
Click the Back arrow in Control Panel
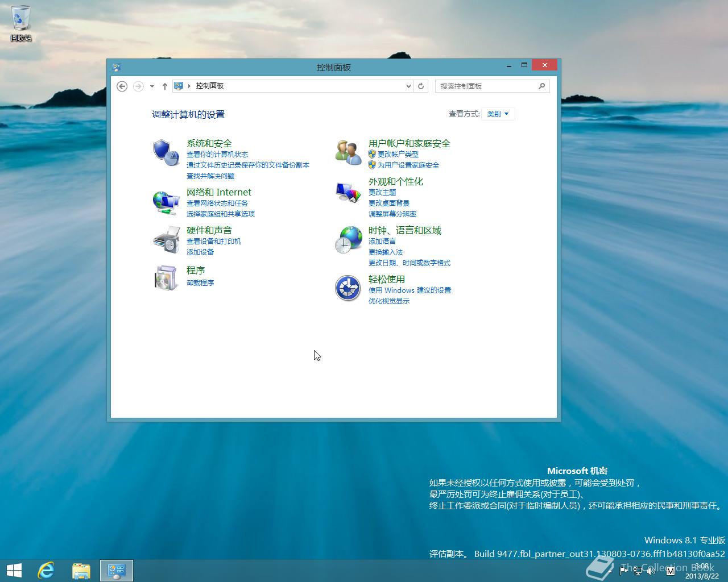(122, 86)
